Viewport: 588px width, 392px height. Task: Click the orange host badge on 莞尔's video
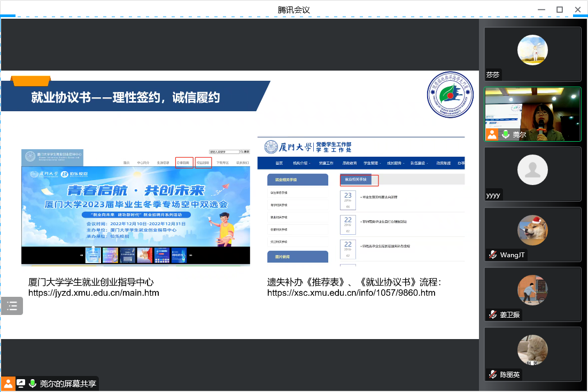(x=492, y=134)
